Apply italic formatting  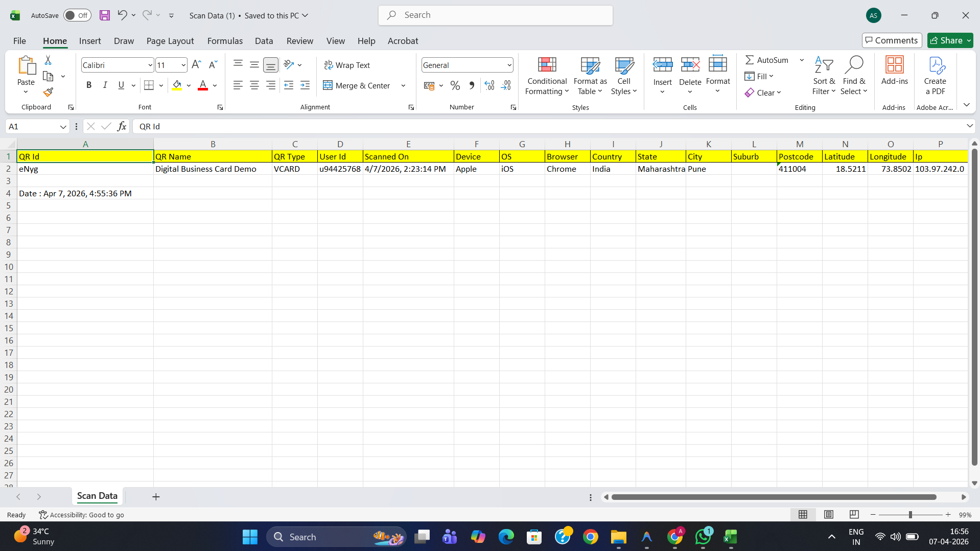pos(105,85)
